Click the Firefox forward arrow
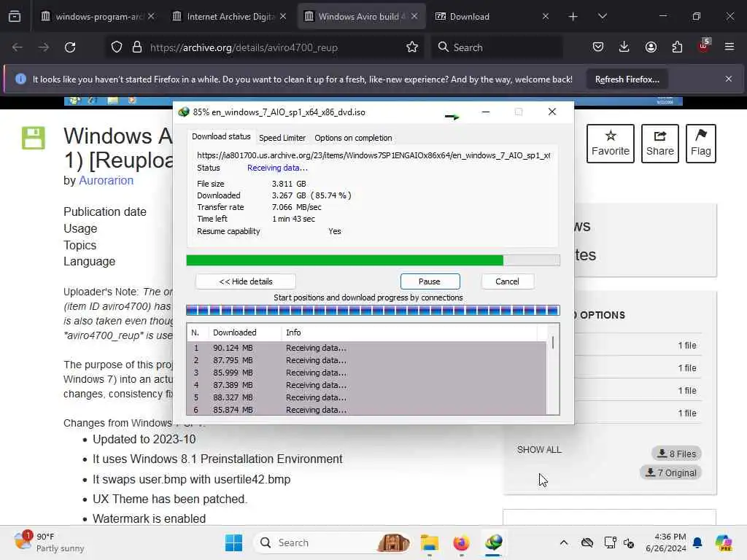This screenshot has height=560, width=747. click(43, 47)
